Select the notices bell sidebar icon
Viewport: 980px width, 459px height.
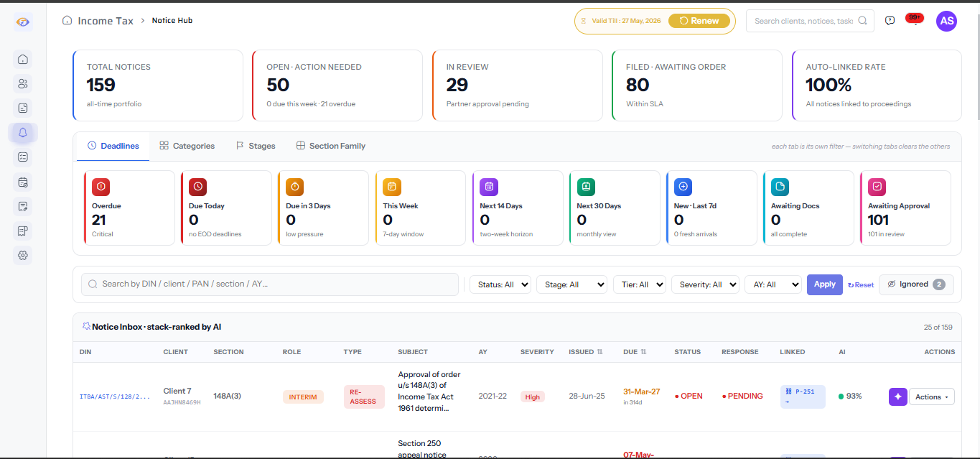click(23, 133)
